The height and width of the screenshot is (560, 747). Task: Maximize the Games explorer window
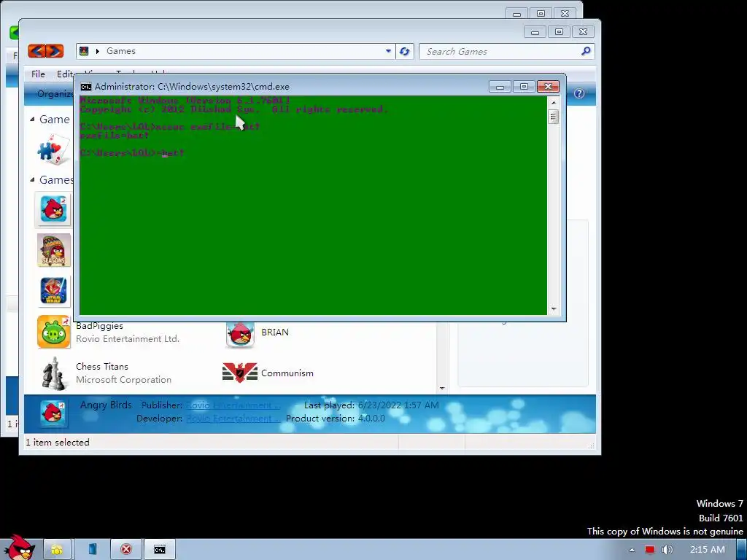(x=560, y=32)
